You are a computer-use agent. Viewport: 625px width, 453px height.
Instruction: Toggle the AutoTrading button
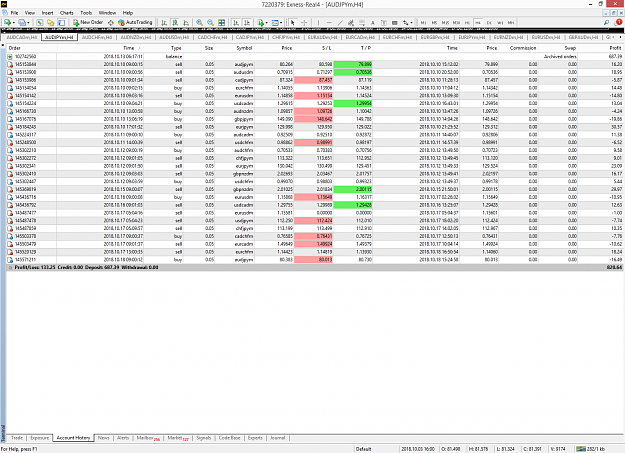pos(135,23)
